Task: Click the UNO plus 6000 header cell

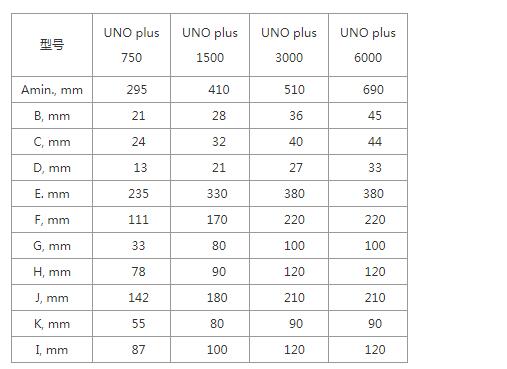Action: pos(368,45)
